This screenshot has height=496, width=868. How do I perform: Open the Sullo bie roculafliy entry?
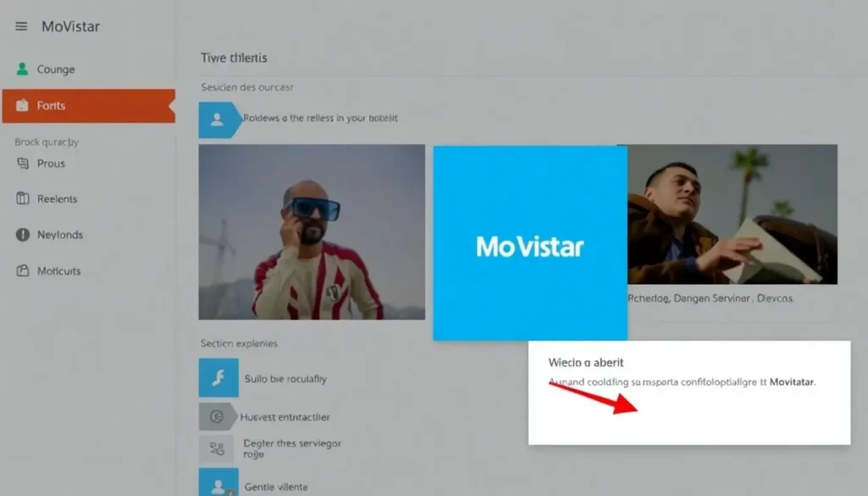click(286, 379)
